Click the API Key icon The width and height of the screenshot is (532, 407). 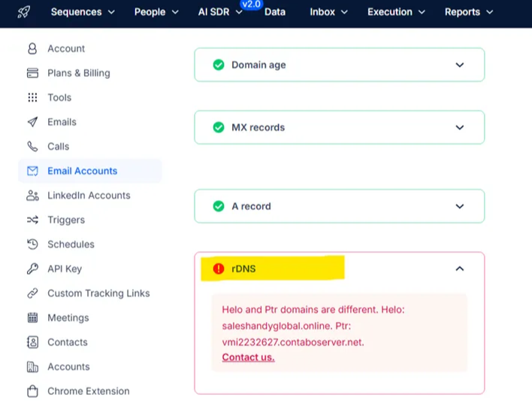32,269
